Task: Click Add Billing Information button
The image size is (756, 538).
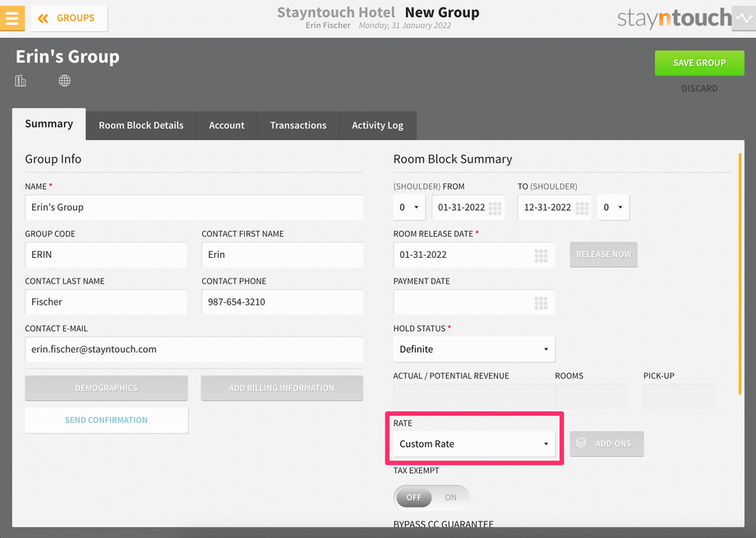Action: click(282, 388)
